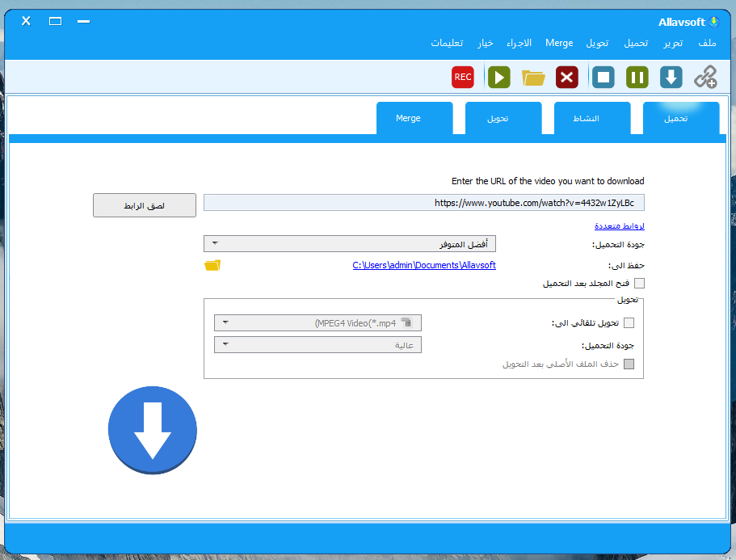Click the حفظ الى label
The image size is (736, 560).
pyautogui.click(x=627, y=265)
